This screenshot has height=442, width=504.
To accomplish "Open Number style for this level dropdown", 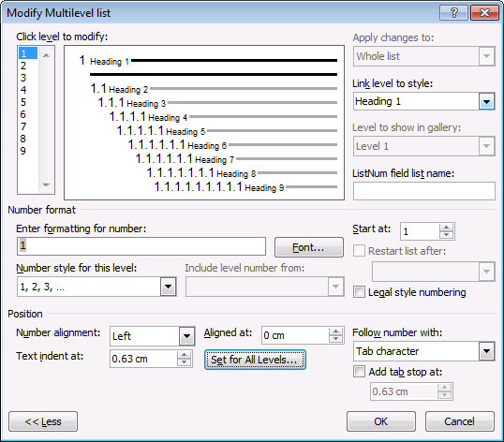I will (x=169, y=287).
